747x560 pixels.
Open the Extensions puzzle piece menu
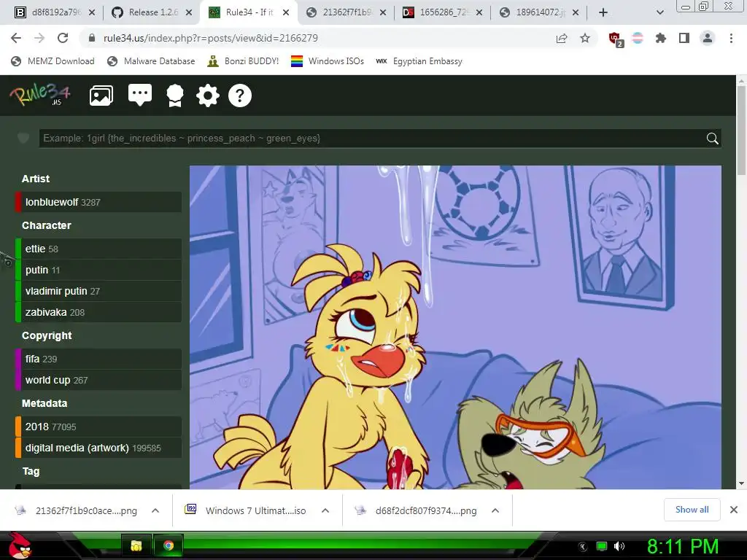[x=661, y=38]
